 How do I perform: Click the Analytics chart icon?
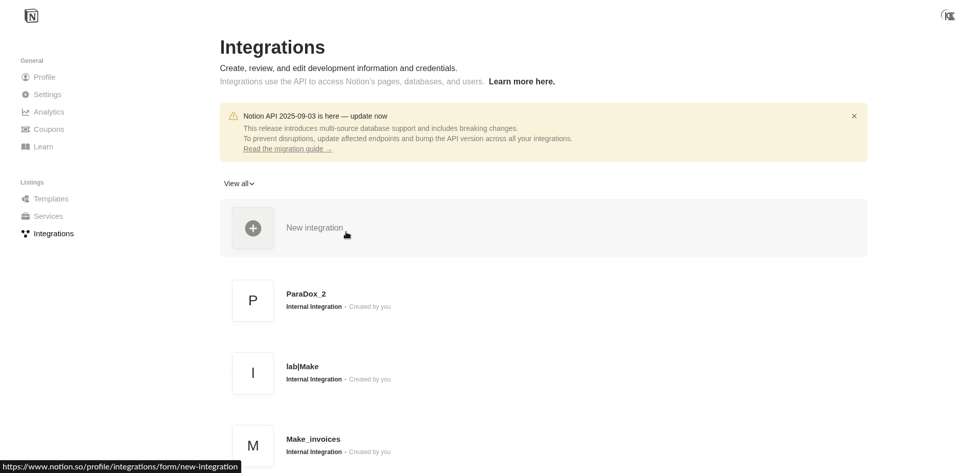coord(26,112)
